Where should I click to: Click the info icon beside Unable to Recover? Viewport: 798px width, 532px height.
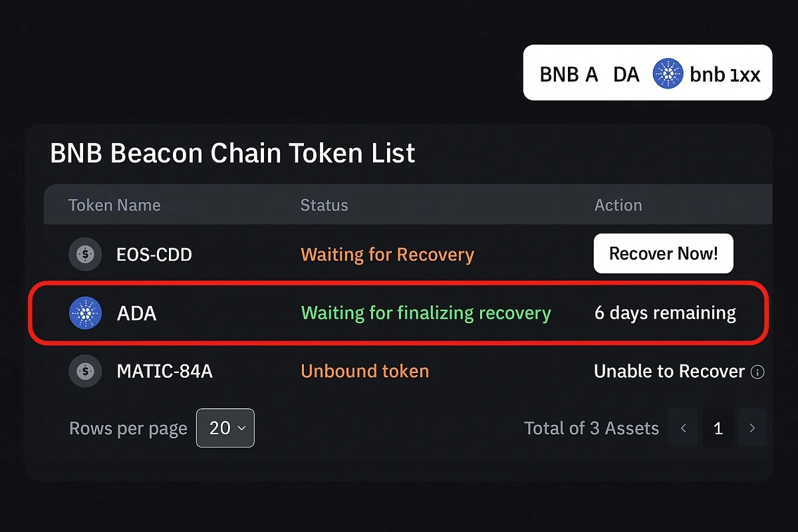pyautogui.click(x=757, y=372)
